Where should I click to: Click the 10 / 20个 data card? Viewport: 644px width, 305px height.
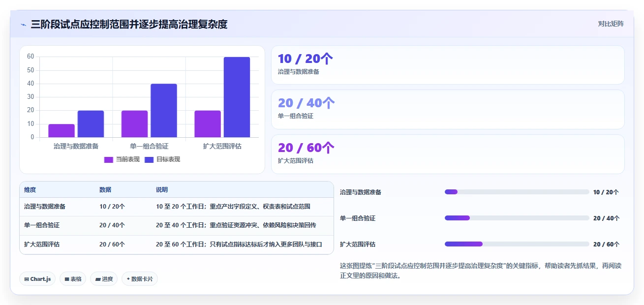coord(448,65)
